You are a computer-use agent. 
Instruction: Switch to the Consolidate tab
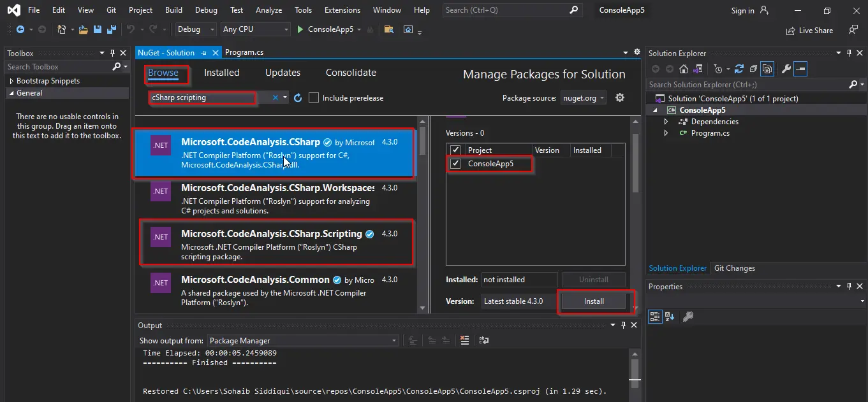pos(351,73)
